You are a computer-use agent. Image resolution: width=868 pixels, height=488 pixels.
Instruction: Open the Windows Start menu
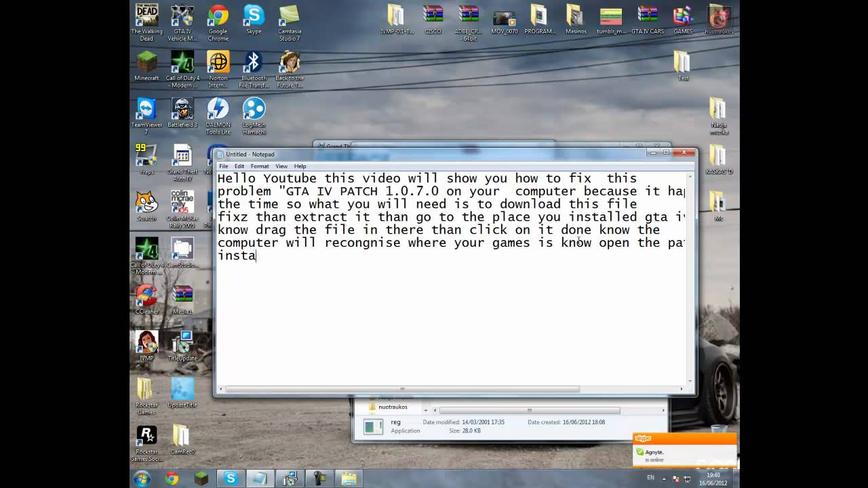142,478
